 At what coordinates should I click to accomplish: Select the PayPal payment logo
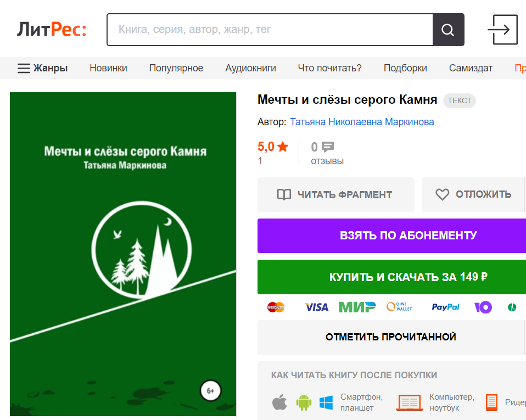pyautogui.click(x=445, y=307)
